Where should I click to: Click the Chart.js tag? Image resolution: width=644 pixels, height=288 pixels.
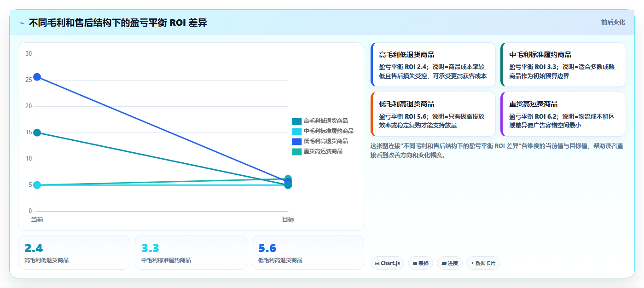(387, 263)
